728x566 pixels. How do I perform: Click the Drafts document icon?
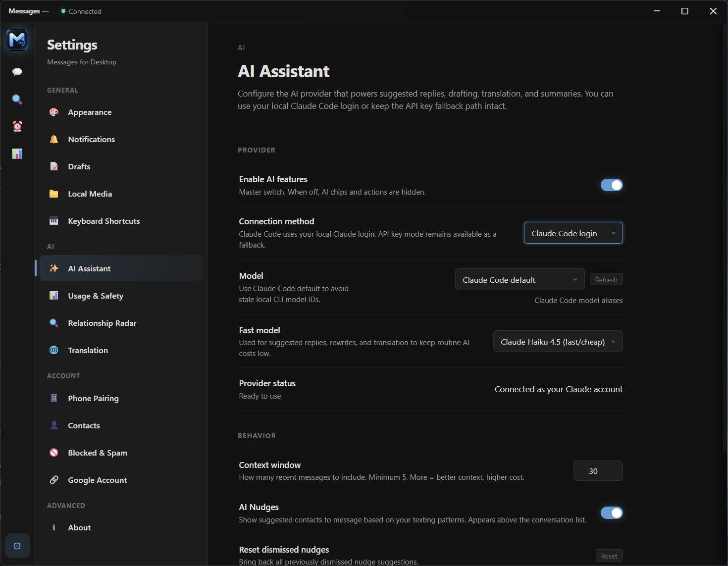(x=54, y=166)
